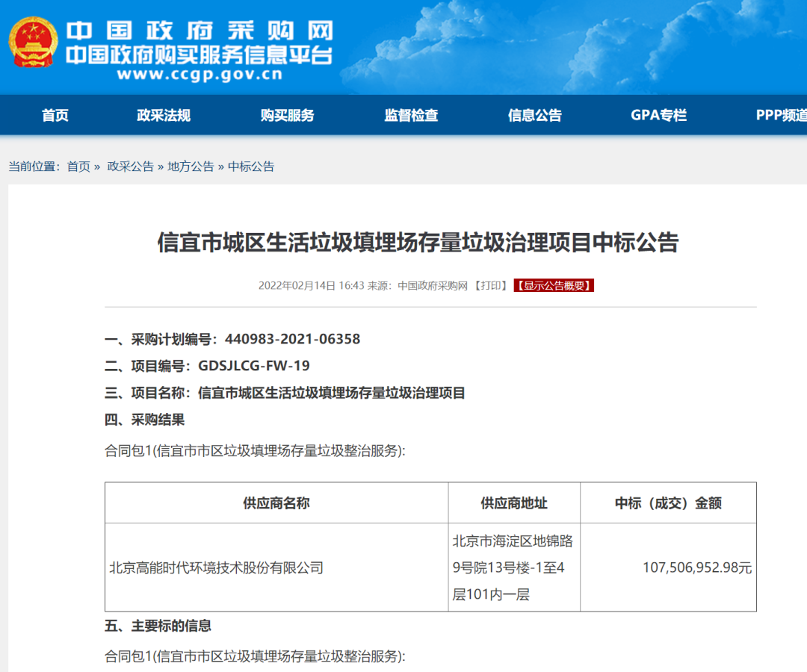Viewport: 807px width, 672px height.
Task: Click the right-edge page scrollbar
Action: (803, 336)
